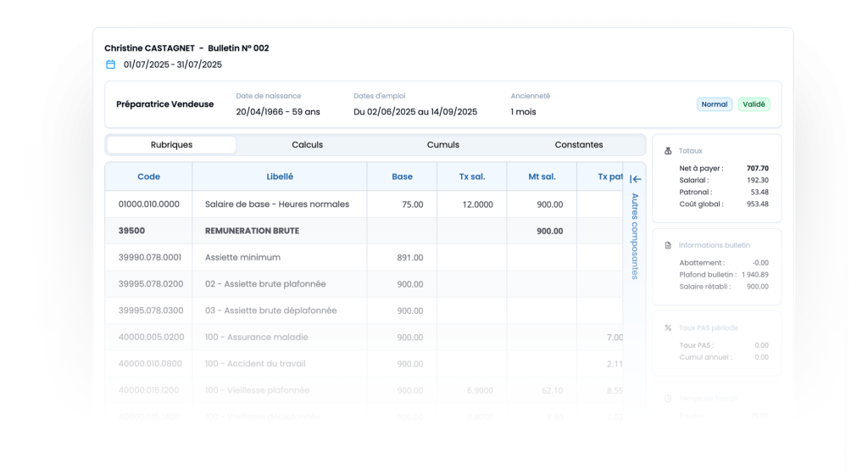The height and width of the screenshot is (475, 868).
Task: Open the Calculs tab
Action: 307,145
